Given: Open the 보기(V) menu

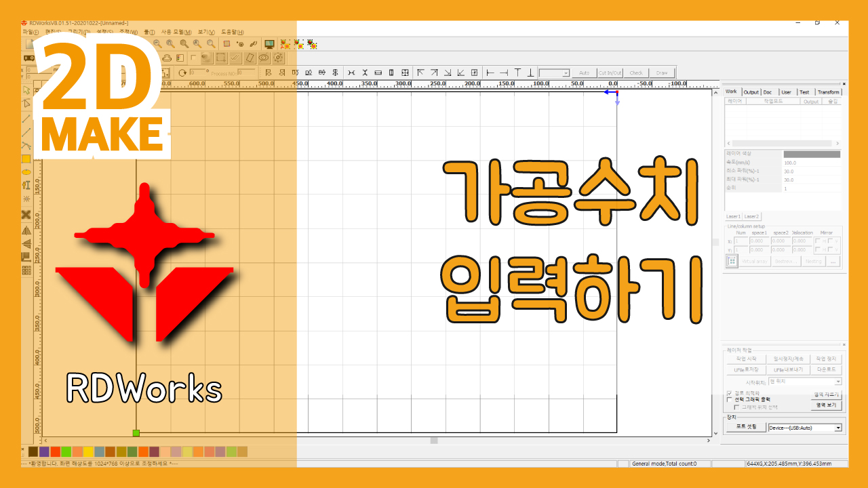Looking at the screenshot, I should pyautogui.click(x=206, y=32).
